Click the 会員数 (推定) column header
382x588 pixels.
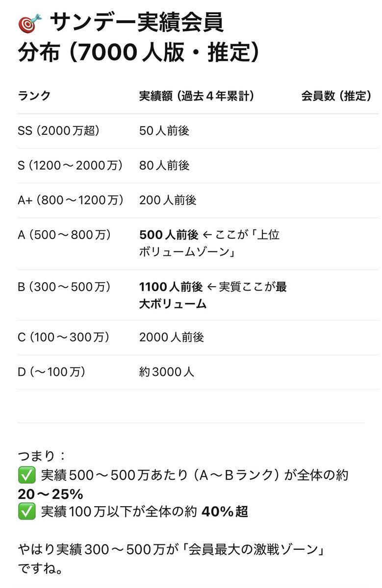pos(336,96)
